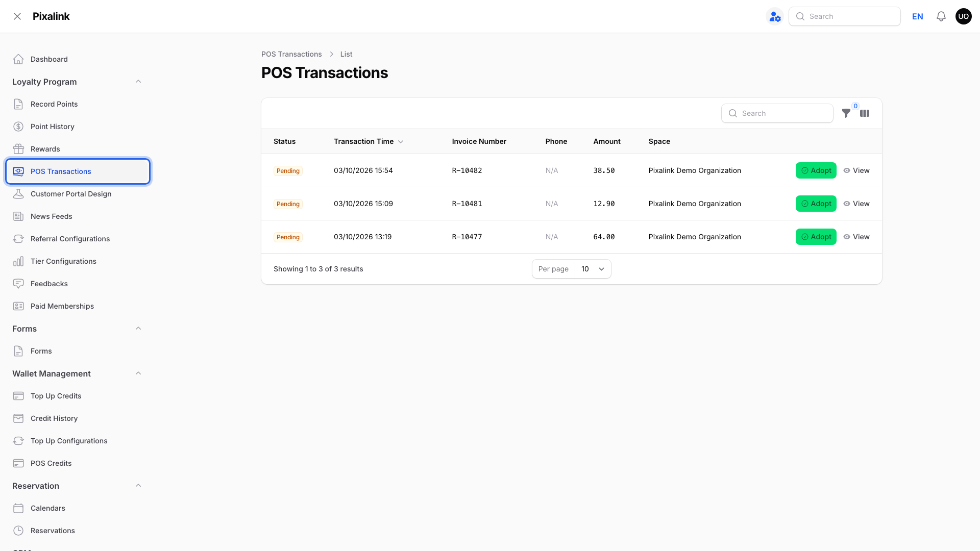
Task: View transaction R-10477
Action: (856, 237)
